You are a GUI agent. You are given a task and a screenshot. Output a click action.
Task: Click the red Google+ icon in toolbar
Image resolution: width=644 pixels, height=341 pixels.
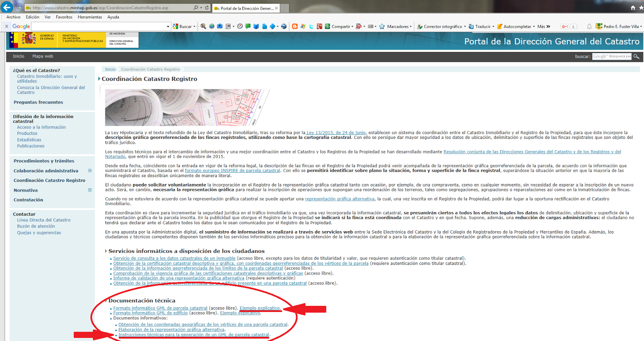[x=319, y=26]
